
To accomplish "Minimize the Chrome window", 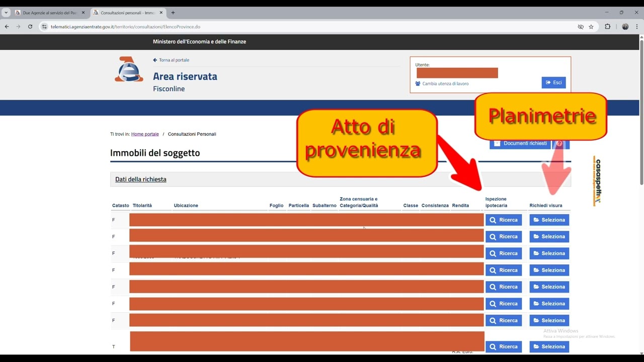I will coord(607,13).
